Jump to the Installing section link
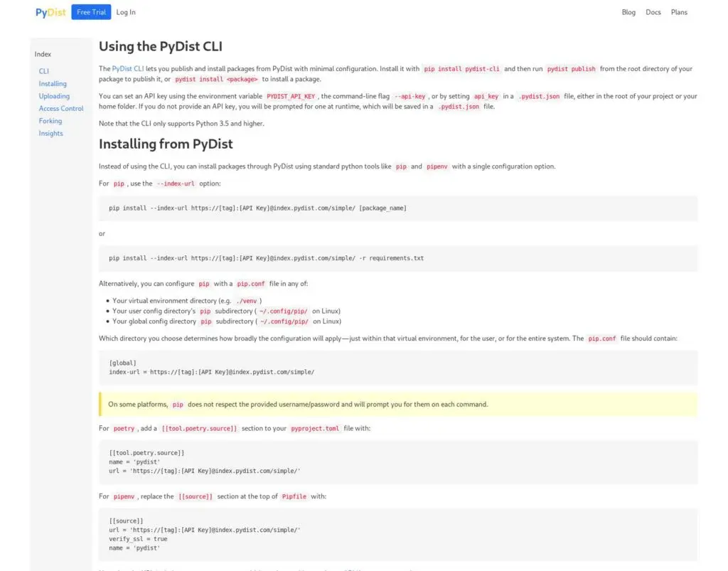 [x=53, y=84]
